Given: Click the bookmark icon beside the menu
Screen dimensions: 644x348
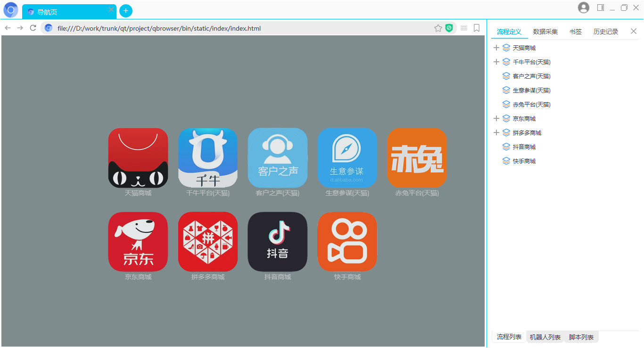Looking at the screenshot, I should [477, 28].
